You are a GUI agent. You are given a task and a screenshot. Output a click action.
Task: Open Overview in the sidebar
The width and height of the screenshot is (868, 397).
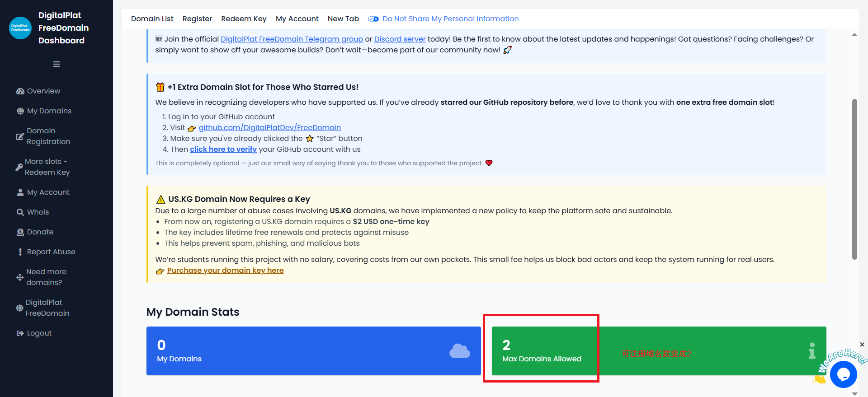(43, 91)
